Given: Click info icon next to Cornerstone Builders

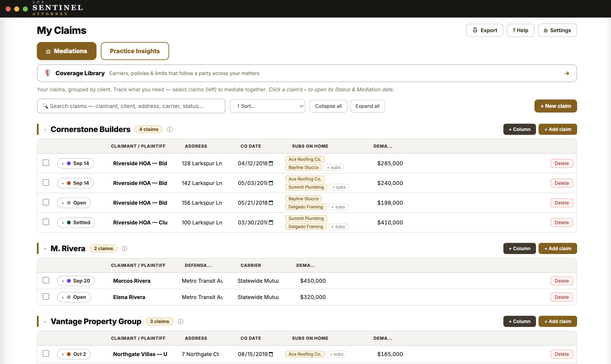Looking at the screenshot, I should pyautogui.click(x=170, y=129).
